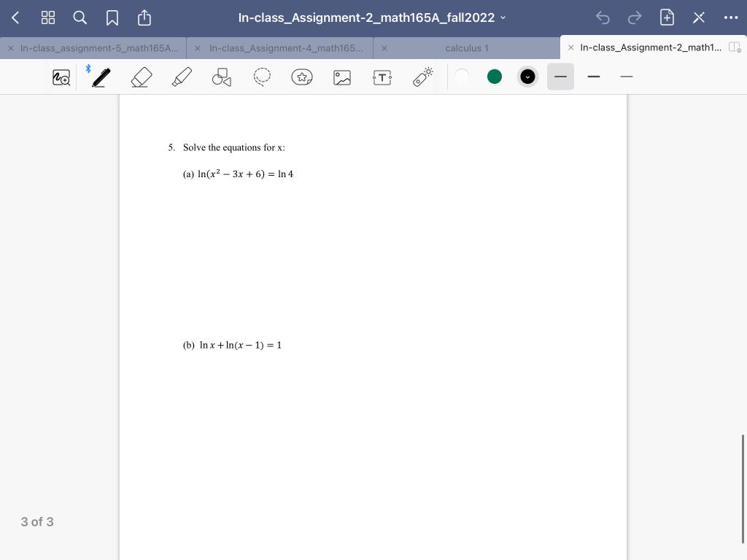Open the elements sticker tool
747x560 pixels.
coord(302,77)
